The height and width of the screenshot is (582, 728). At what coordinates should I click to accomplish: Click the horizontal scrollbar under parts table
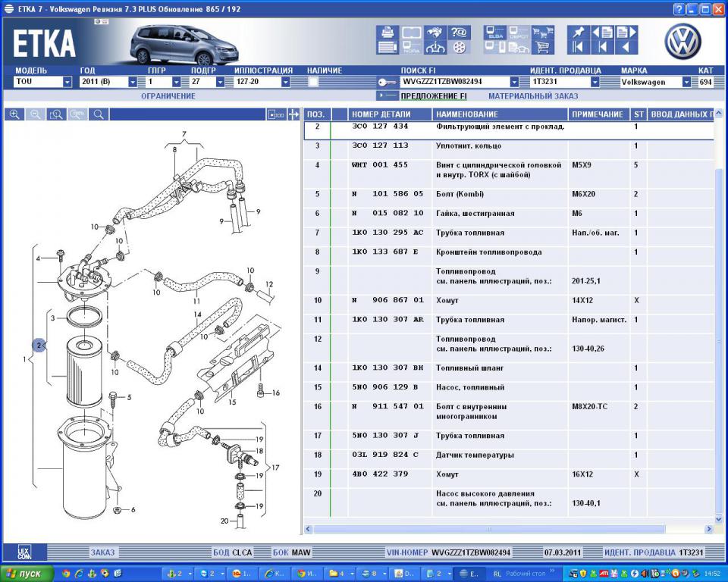pos(489,529)
